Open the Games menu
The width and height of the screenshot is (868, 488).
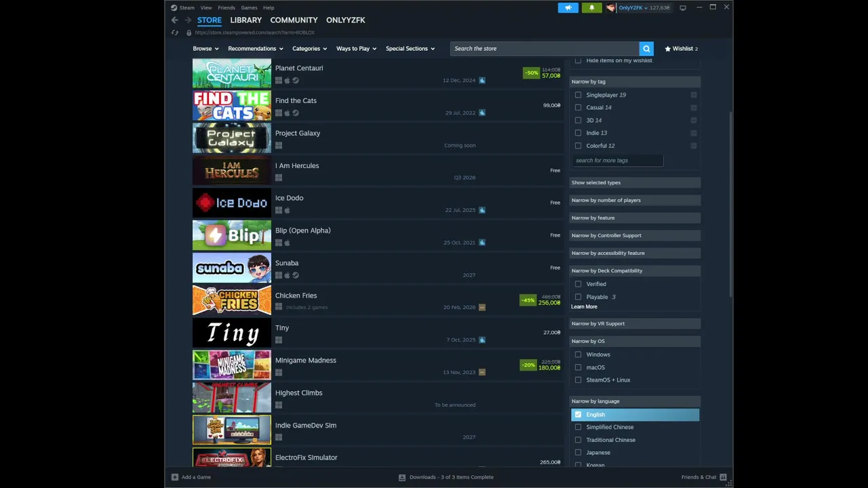(249, 7)
